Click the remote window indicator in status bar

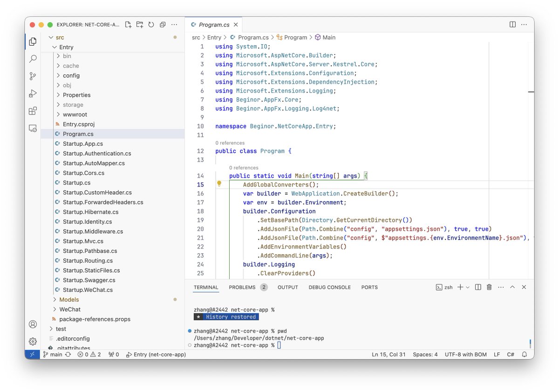[33, 354]
